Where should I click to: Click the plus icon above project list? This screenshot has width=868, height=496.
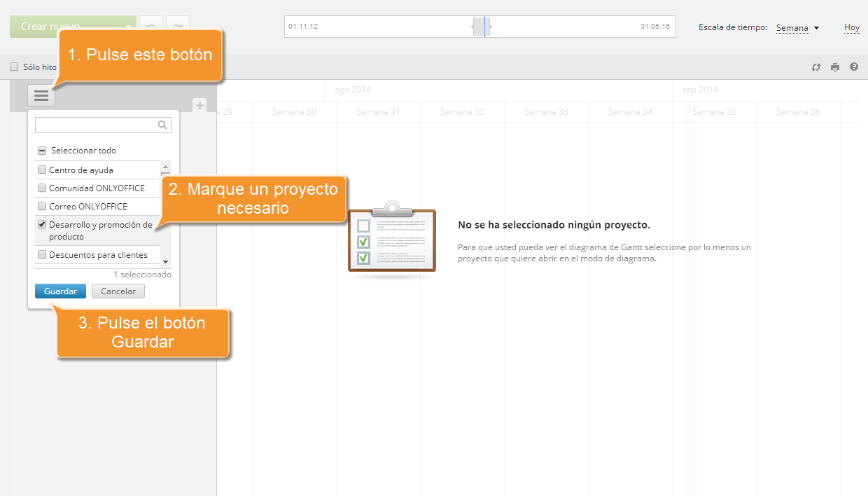point(199,105)
